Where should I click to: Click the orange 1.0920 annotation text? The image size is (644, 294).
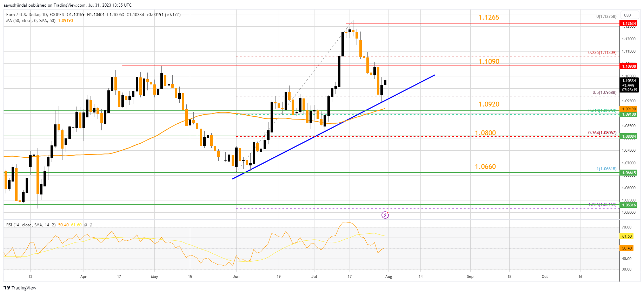point(489,104)
